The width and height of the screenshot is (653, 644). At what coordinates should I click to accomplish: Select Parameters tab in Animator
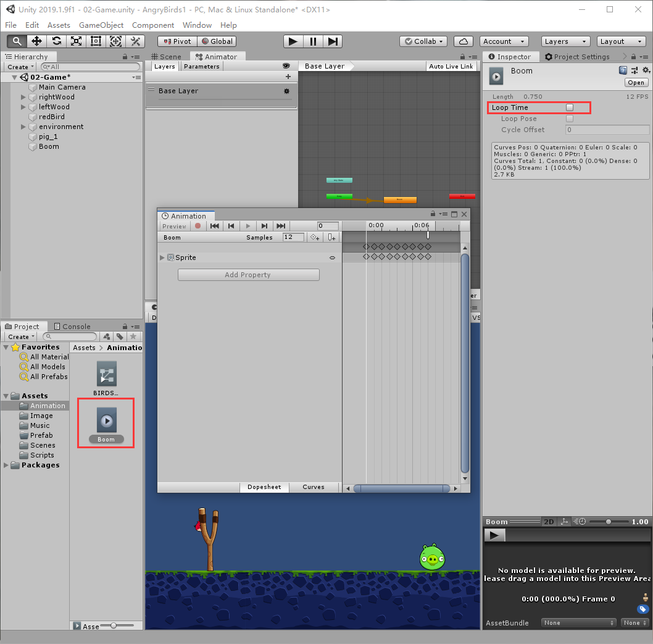pyautogui.click(x=202, y=66)
